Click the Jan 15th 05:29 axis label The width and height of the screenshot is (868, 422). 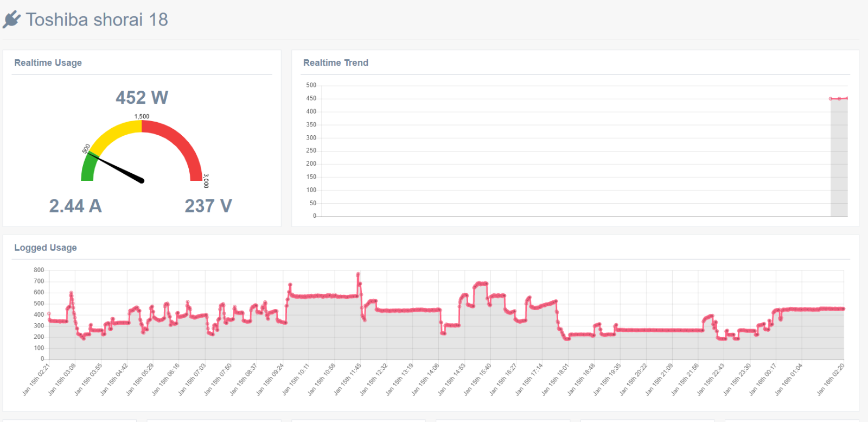coord(140,379)
